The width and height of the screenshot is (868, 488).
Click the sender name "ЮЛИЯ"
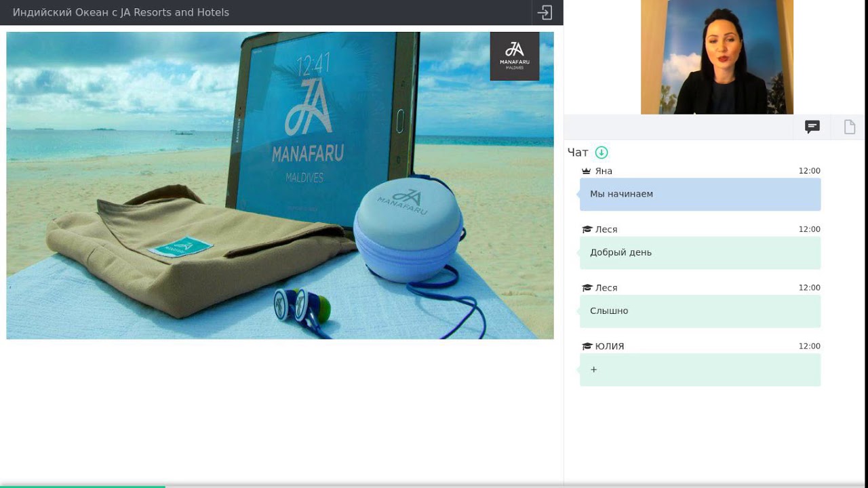coord(610,346)
